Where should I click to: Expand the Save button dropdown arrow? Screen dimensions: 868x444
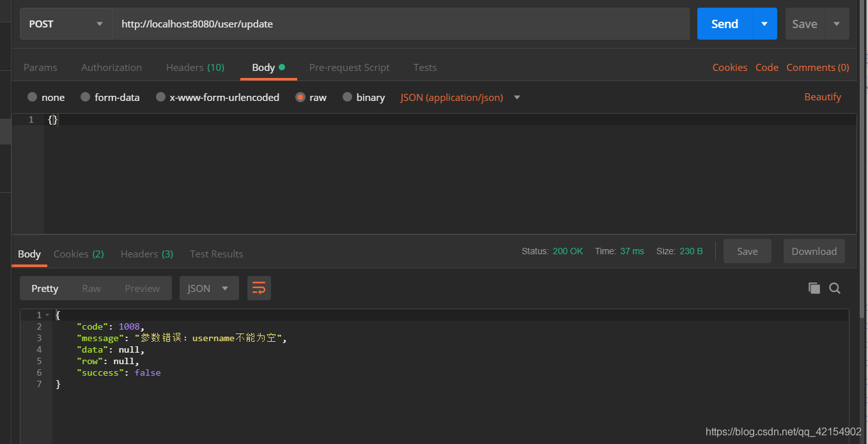[x=837, y=24]
